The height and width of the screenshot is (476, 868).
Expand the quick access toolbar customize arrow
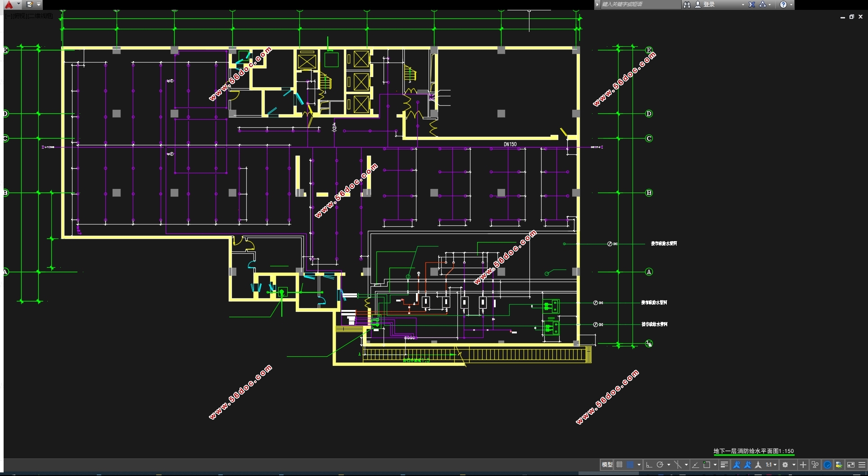click(39, 4)
